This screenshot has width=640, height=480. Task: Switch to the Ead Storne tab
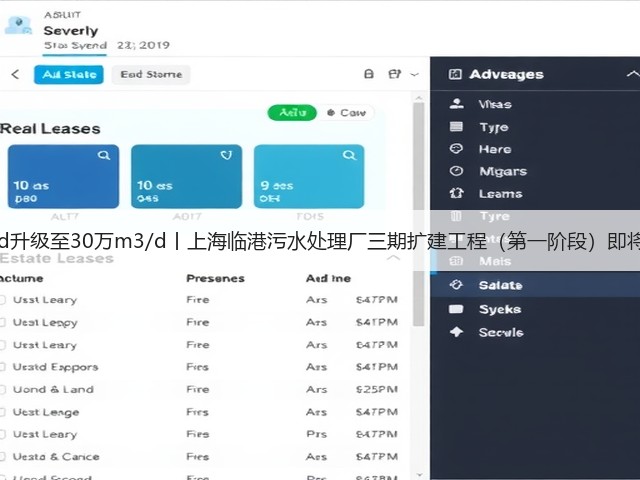tap(151, 75)
